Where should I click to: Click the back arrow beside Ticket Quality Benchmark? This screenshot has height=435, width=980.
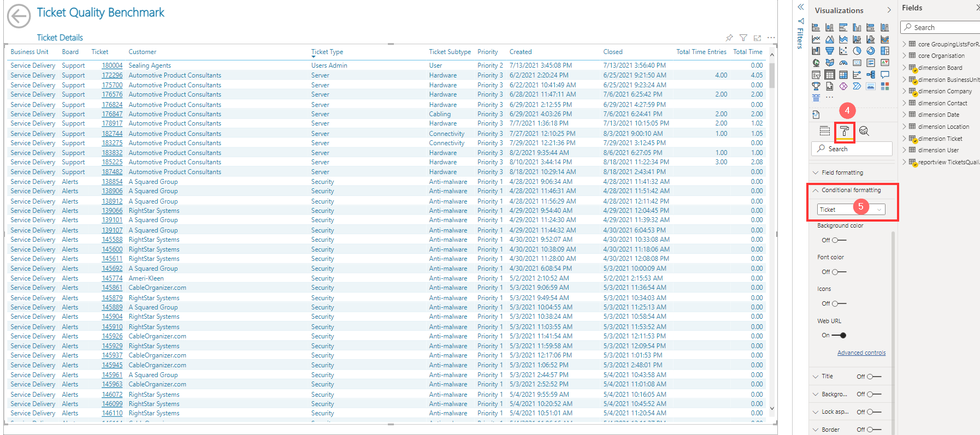[x=19, y=16]
